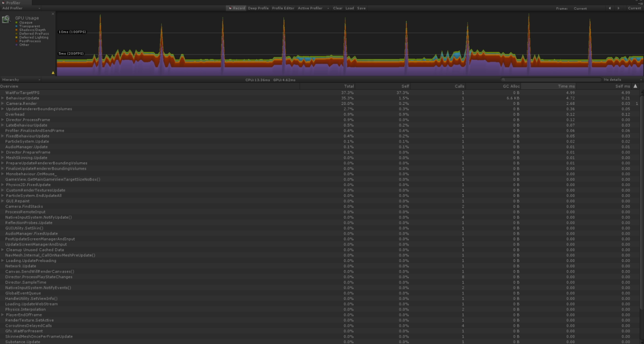Click the hierarchy search field
Viewport: 644px width, 344px height.
pyautogui.click(x=550, y=80)
